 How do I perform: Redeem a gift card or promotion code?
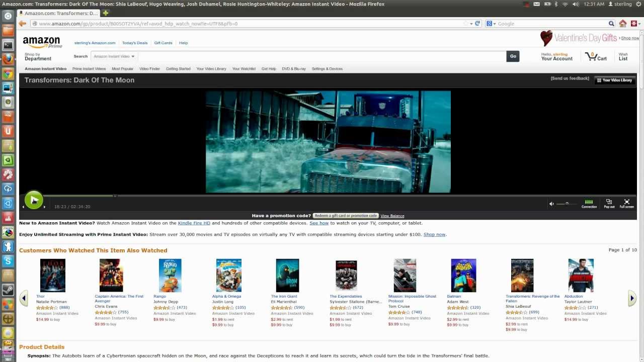point(346,216)
